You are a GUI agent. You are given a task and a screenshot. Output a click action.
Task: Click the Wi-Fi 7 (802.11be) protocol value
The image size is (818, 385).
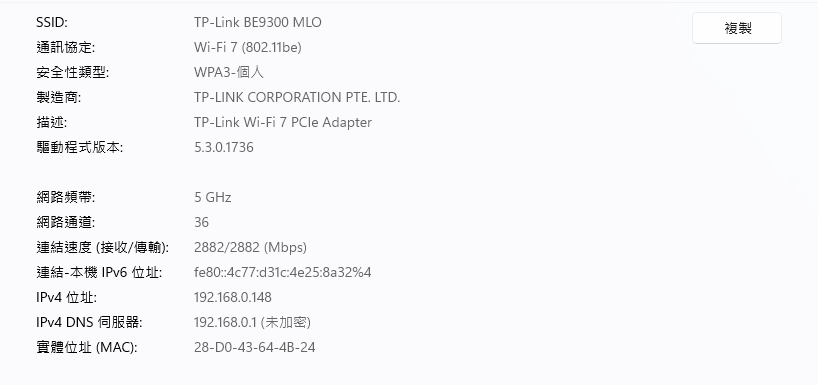[248, 47]
